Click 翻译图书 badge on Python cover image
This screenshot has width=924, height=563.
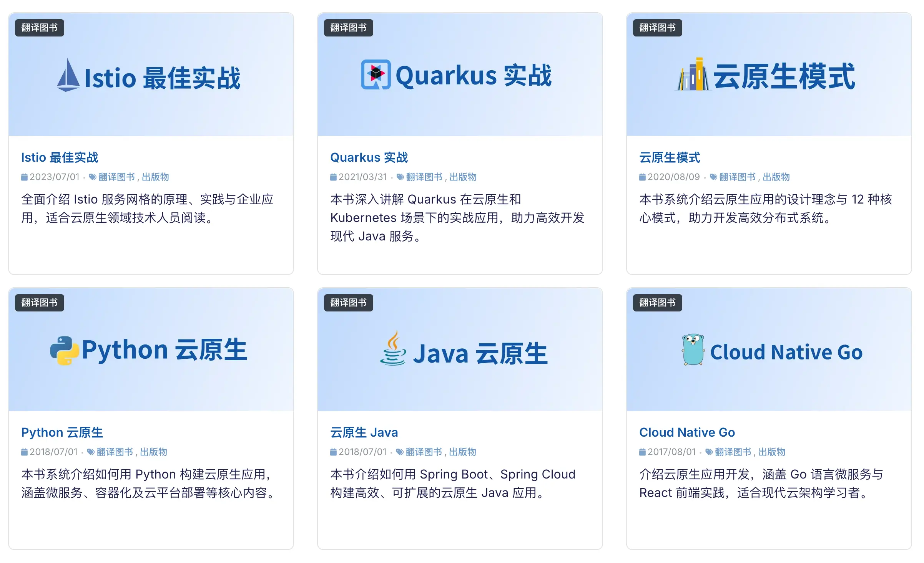click(40, 303)
